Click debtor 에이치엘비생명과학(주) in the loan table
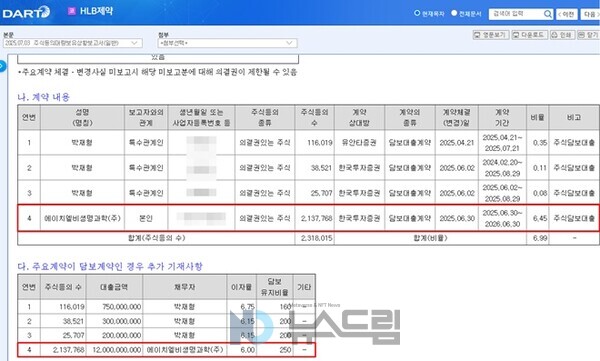The image size is (600, 361). [184, 350]
